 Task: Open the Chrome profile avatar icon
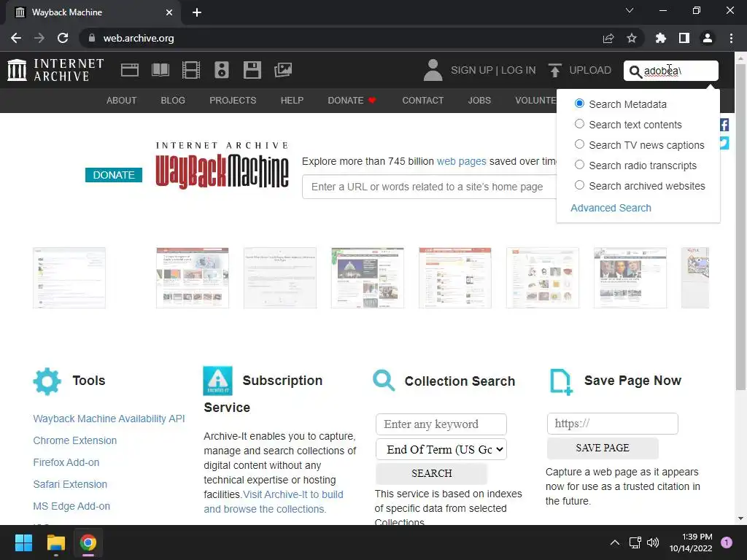coord(708,38)
